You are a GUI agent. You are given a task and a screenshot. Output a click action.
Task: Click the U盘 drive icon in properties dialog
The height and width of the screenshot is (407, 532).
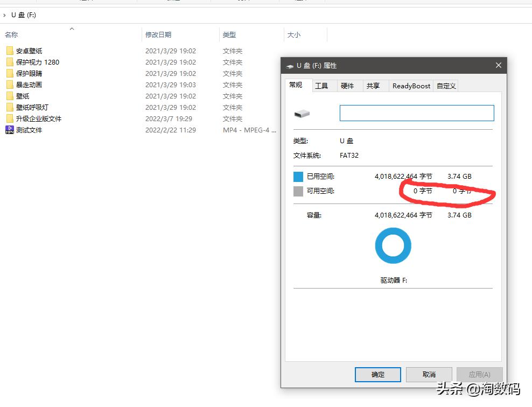click(x=300, y=113)
